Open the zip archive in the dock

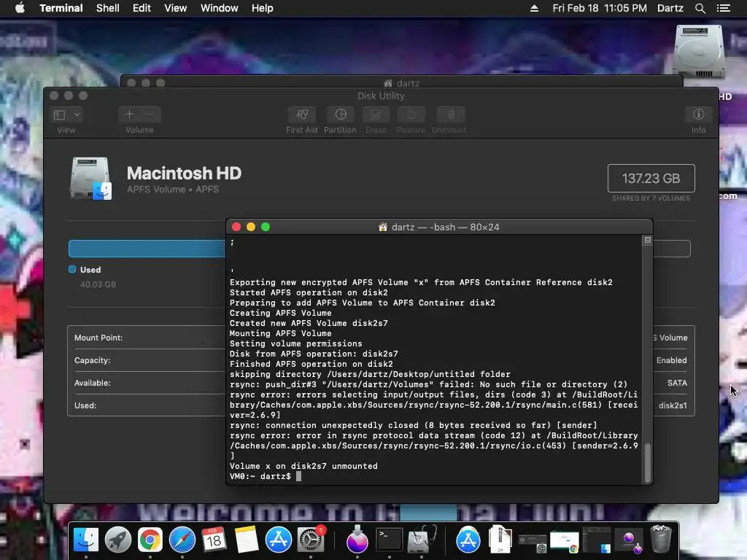pyautogui.click(x=500, y=539)
